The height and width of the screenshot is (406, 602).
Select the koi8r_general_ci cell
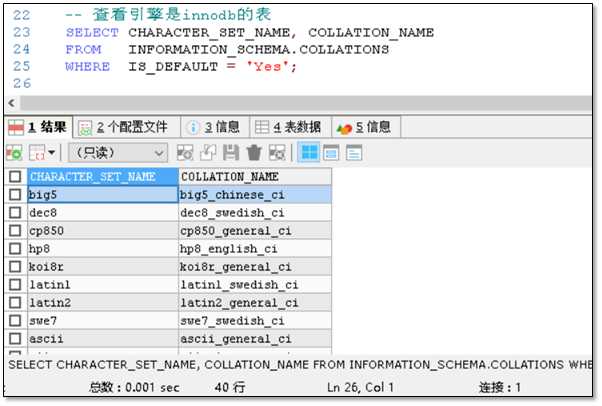[x=255, y=267]
